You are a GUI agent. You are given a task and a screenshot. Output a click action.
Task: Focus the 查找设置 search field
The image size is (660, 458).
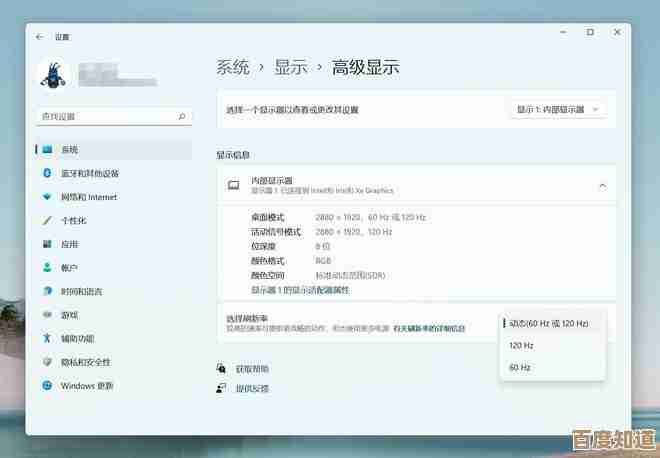pos(114,116)
